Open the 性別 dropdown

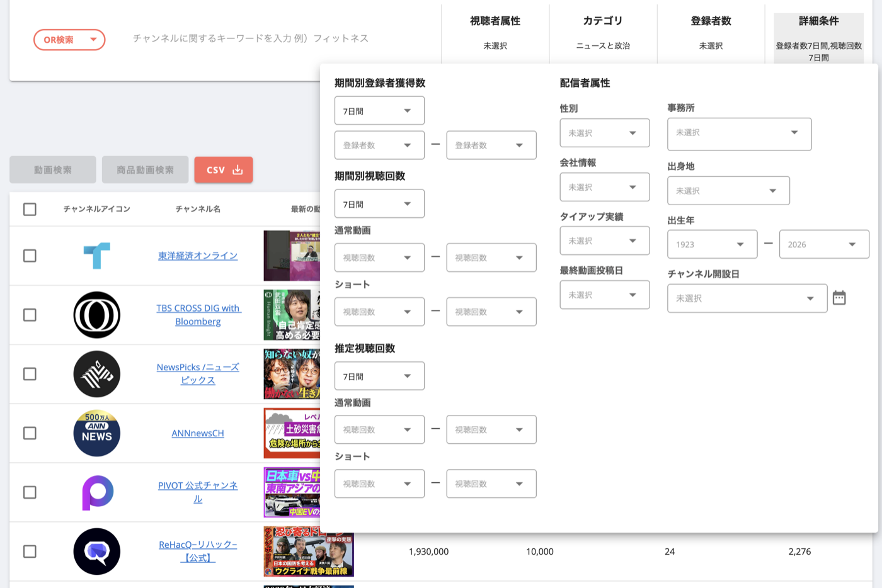[605, 133]
